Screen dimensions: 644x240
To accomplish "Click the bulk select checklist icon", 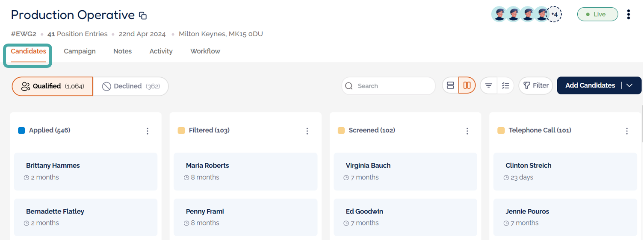I will 505,85.
